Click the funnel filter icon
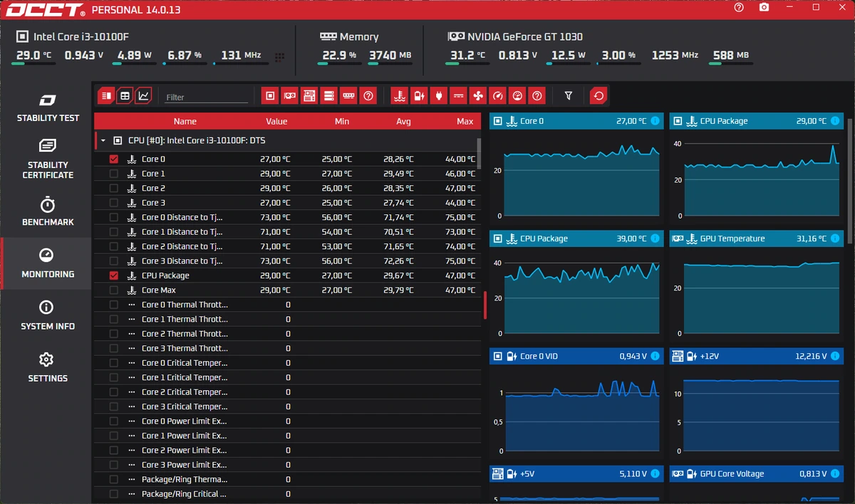 [568, 95]
